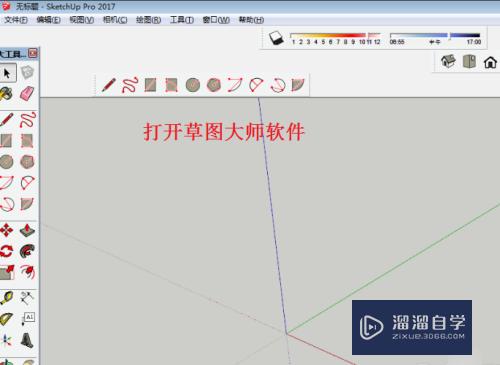Select the Rectangle tool in horizontal toolbar
This screenshot has height=365, width=500.
[x=150, y=85]
